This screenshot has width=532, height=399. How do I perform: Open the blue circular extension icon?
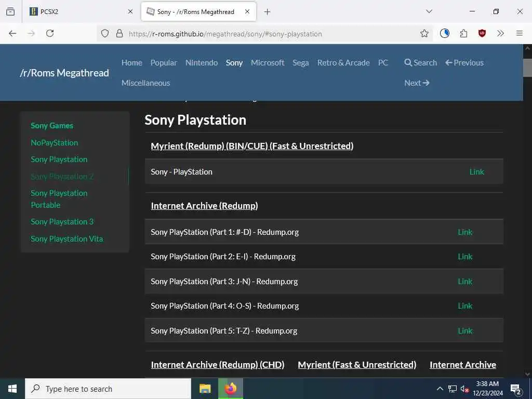pyautogui.click(x=445, y=33)
